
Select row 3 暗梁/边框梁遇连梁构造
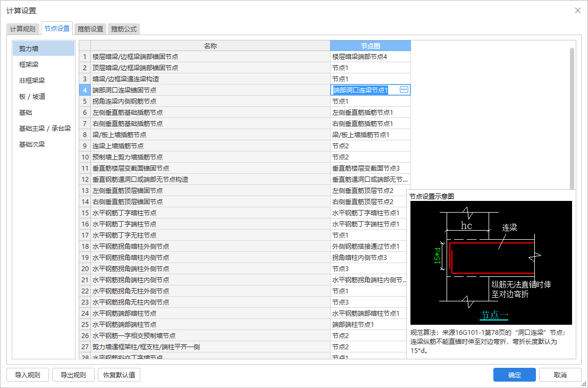pyautogui.click(x=211, y=79)
